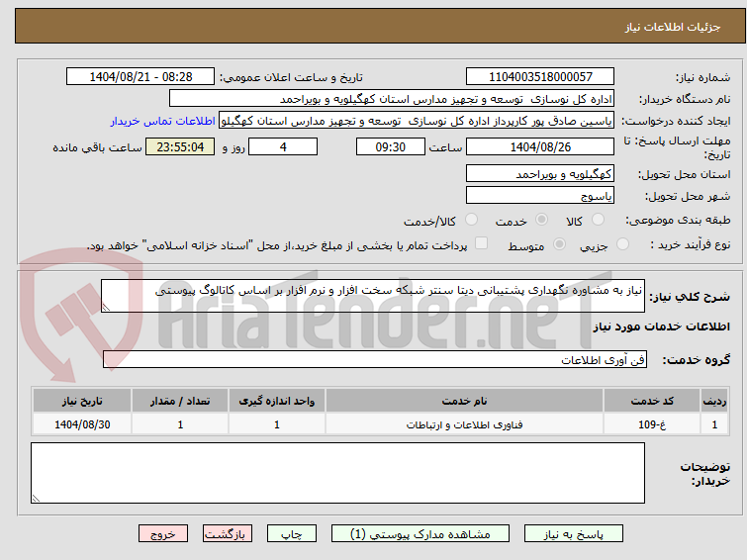Click the نام دستگاه خریدار field
This screenshot has width=747, height=560.
(x=392, y=99)
